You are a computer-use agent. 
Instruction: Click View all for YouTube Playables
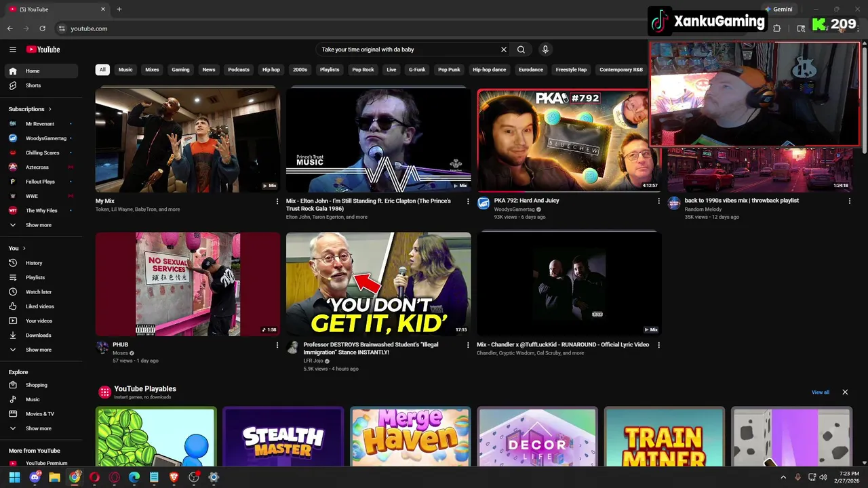click(x=821, y=392)
